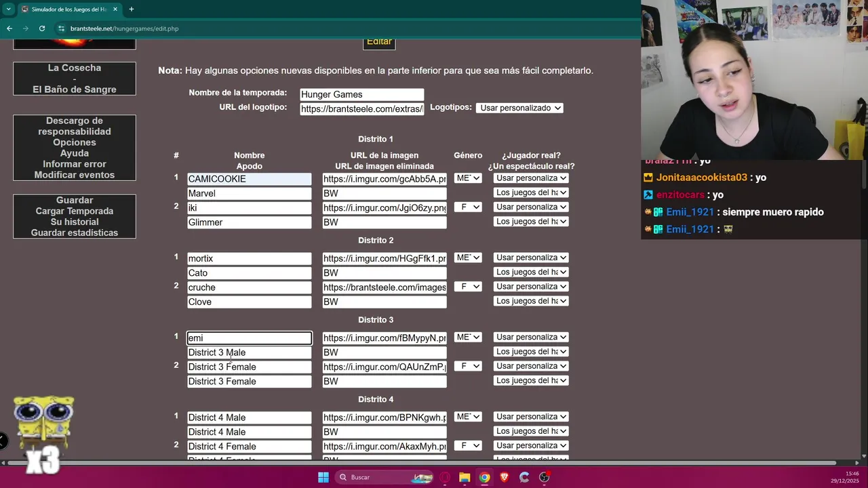Click image URL field for CAMICOOKIE
Screen dimensions: 868x488
[x=384, y=179]
